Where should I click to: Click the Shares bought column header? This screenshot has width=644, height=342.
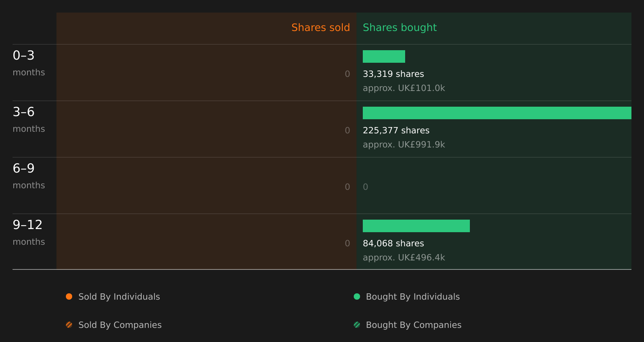[x=400, y=28]
